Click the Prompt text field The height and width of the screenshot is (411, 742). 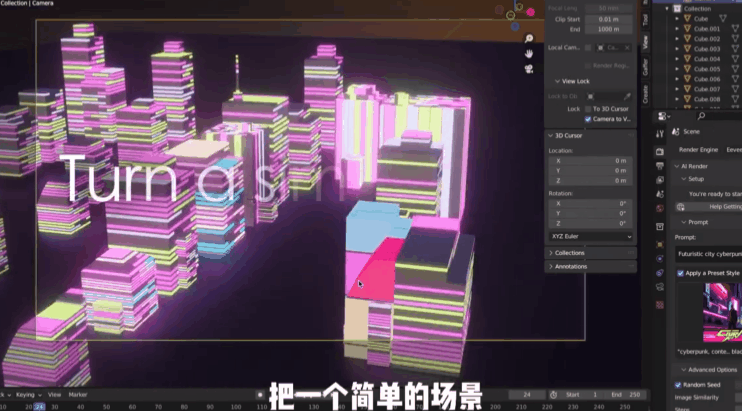[x=708, y=254]
